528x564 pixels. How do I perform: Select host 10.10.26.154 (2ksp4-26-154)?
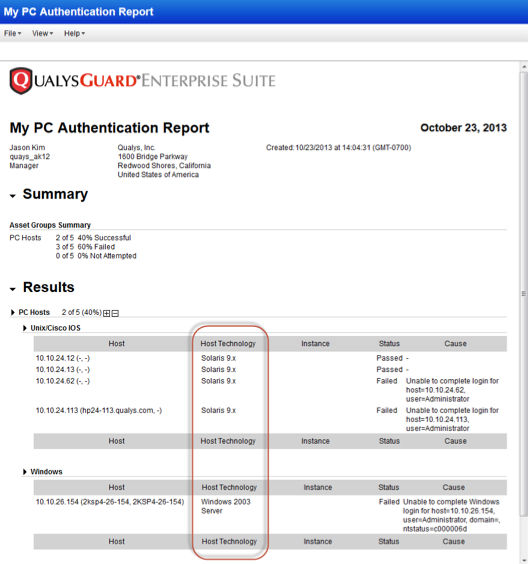(x=110, y=502)
